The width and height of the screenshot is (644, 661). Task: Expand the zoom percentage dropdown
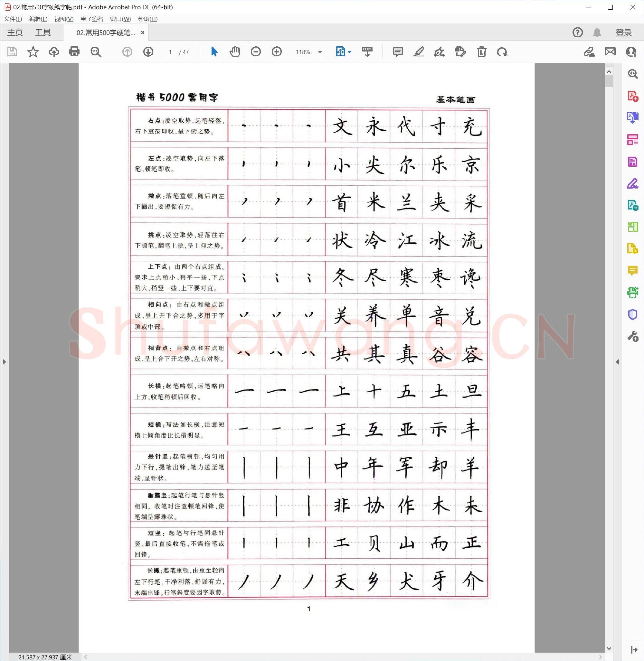tap(319, 52)
